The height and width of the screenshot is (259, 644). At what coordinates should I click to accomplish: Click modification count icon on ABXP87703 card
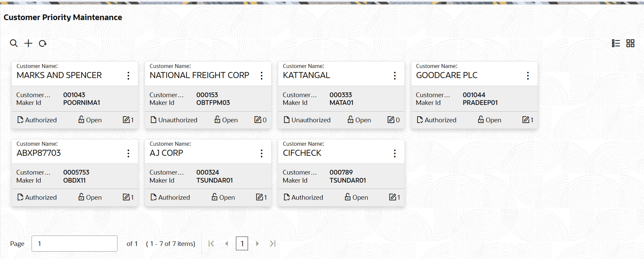click(126, 197)
